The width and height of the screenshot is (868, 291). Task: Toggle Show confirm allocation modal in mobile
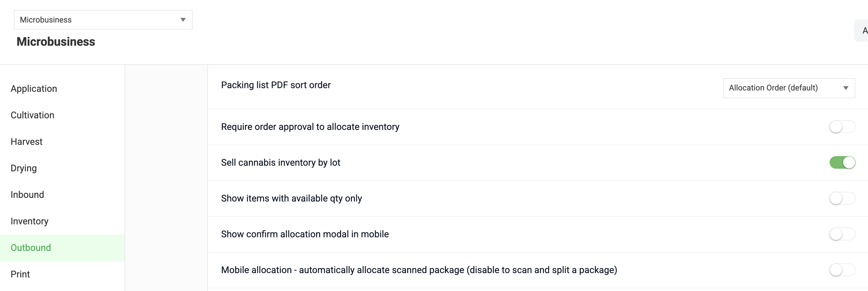click(842, 234)
